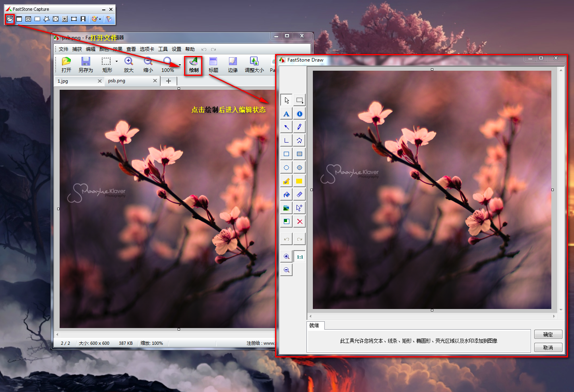Open the 帮助 menu in editor
Screen dimensions: 574x392
click(190, 49)
